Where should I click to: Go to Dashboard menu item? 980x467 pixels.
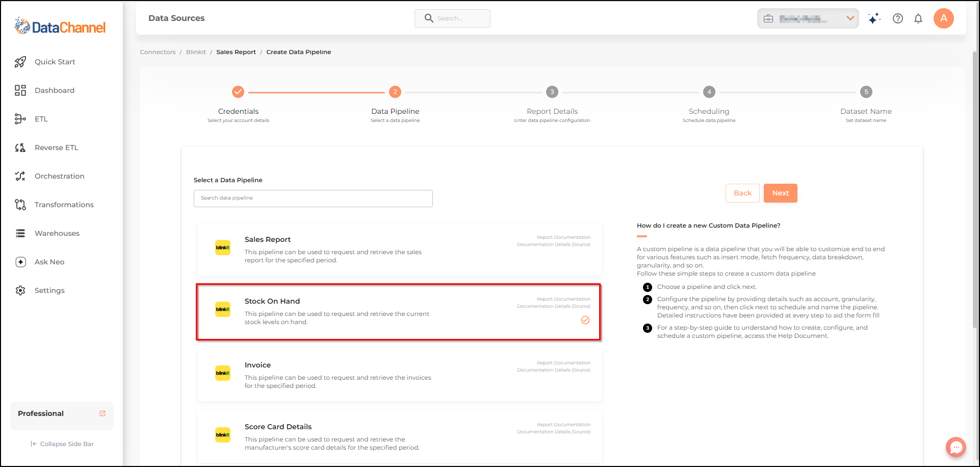pyautogui.click(x=55, y=90)
